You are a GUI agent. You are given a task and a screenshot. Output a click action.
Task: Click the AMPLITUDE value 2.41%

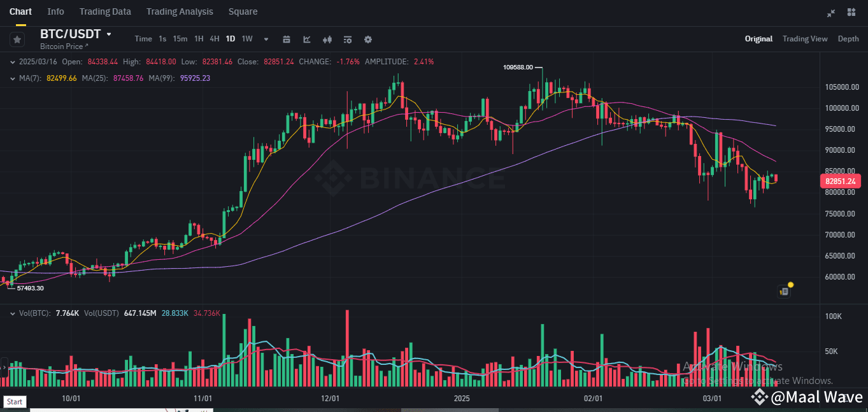[x=424, y=62]
